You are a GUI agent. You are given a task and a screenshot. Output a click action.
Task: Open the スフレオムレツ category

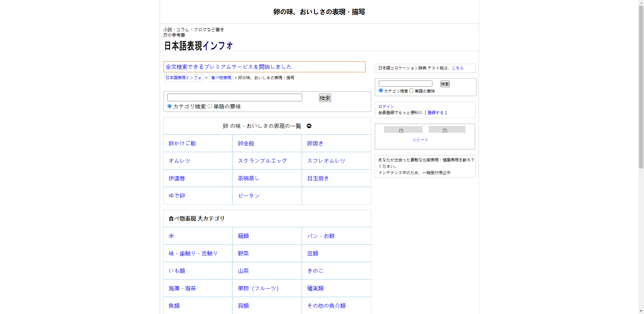pyautogui.click(x=326, y=161)
